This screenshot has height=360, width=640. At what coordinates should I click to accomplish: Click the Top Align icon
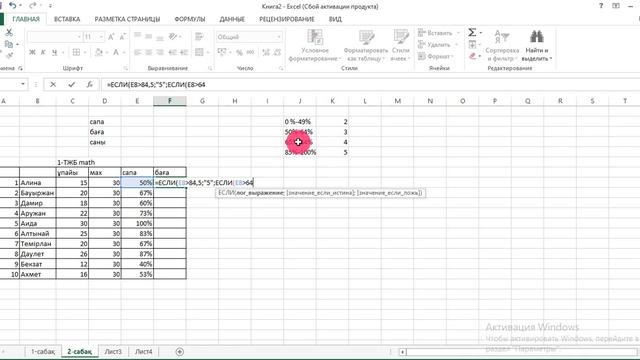138,37
